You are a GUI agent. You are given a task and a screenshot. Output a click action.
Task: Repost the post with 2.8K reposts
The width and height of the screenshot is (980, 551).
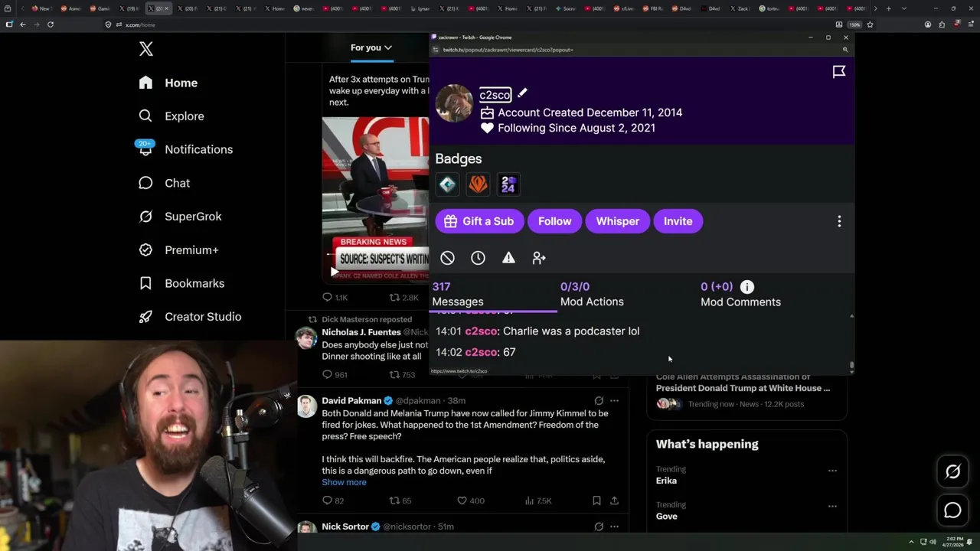(403, 298)
